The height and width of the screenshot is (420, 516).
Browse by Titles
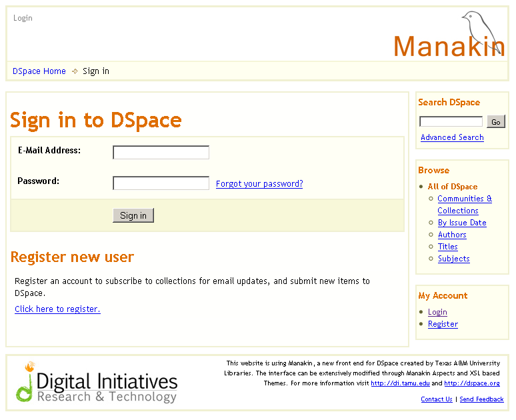(448, 247)
